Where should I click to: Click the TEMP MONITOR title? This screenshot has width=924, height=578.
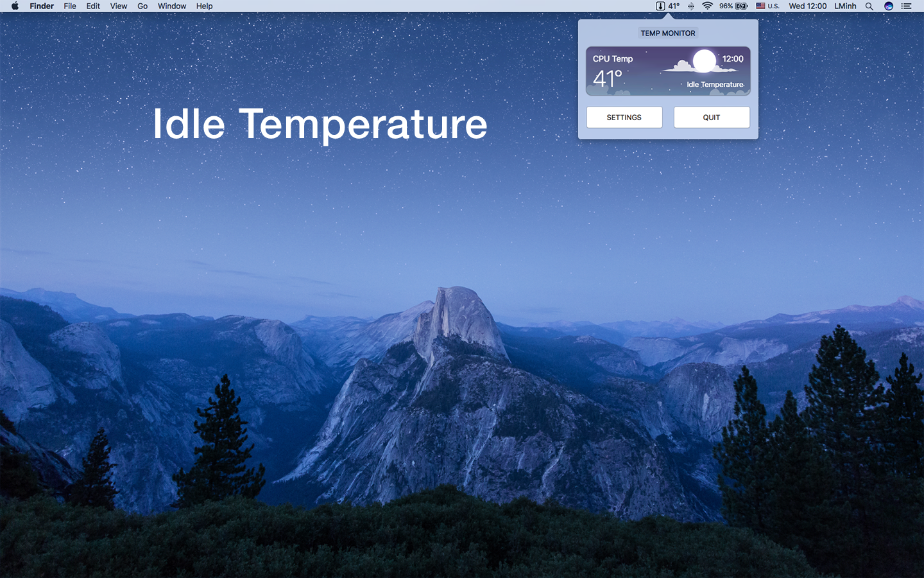668,33
